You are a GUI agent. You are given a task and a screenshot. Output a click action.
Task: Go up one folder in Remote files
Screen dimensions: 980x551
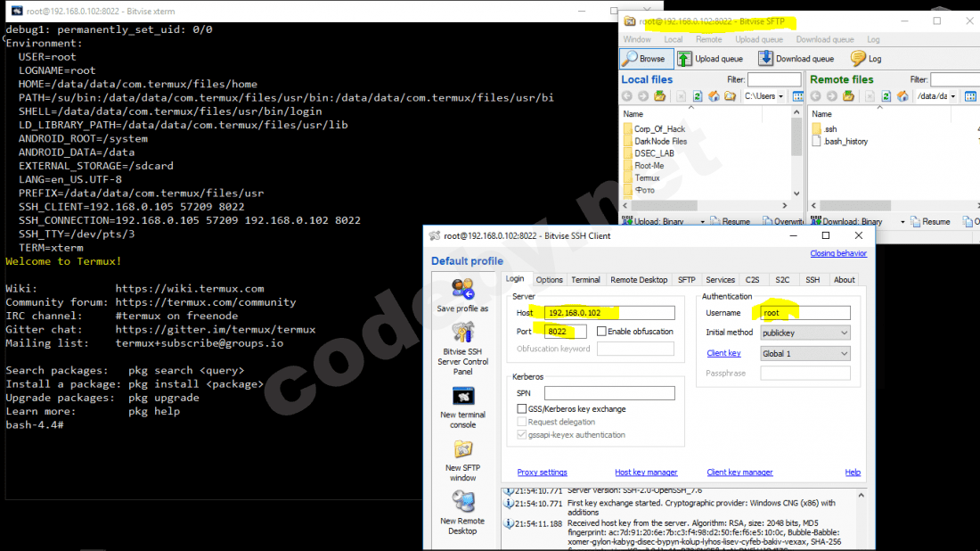pos(849,96)
